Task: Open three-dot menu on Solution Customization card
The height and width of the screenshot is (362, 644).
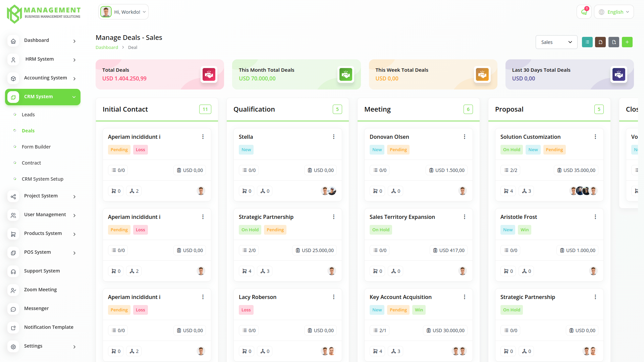Action: 595,137
